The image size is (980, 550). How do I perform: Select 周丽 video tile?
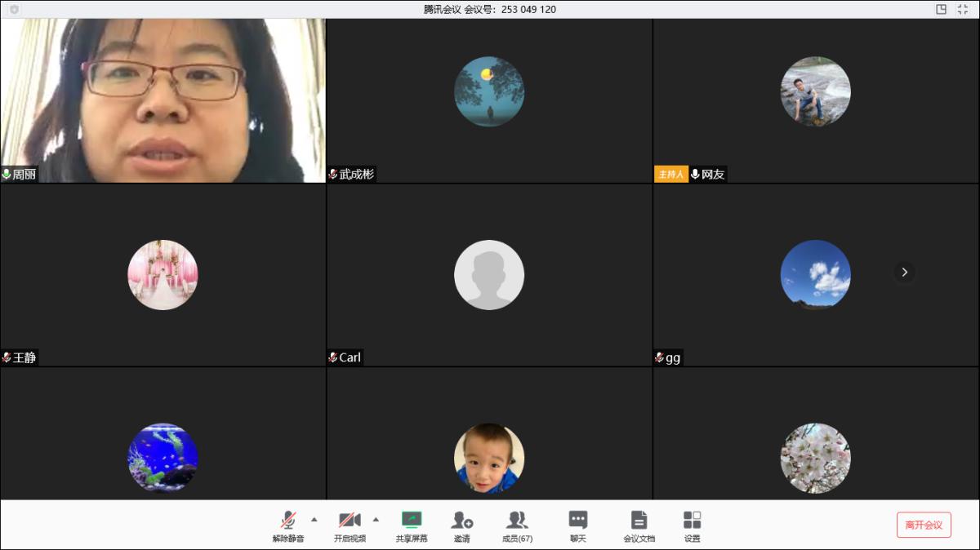tap(163, 100)
